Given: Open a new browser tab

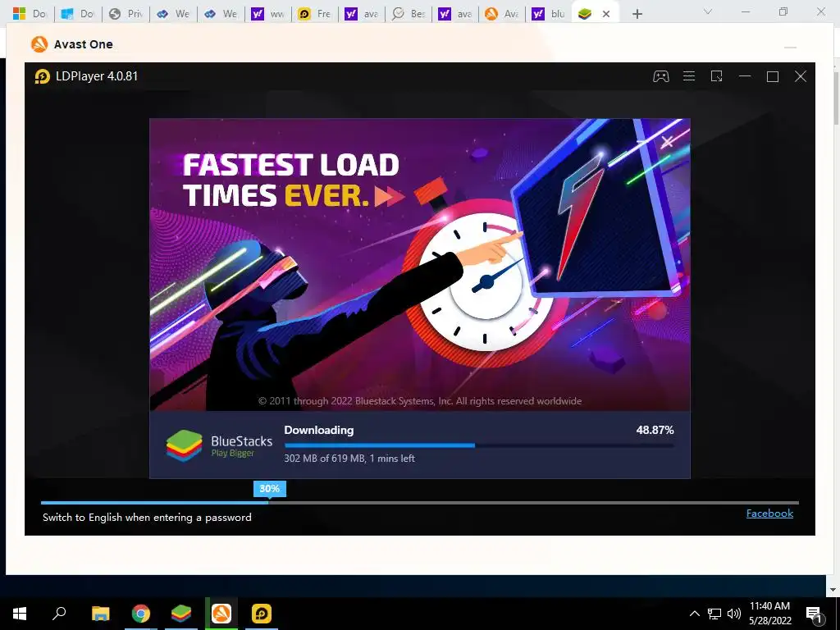Looking at the screenshot, I should point(637,14).
